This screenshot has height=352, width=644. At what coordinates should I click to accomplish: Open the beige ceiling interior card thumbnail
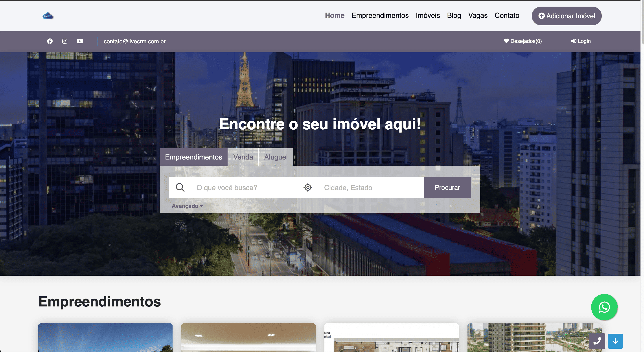tap(248, 338)
